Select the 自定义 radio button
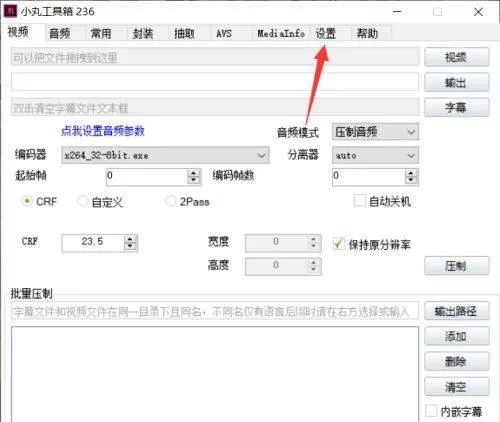The height and width of the screenshot is (422, 500). tap(82, 201)
